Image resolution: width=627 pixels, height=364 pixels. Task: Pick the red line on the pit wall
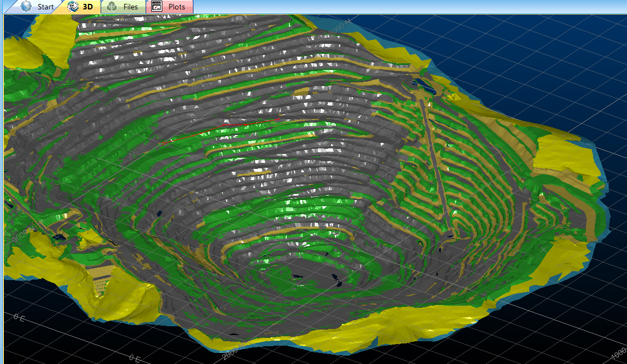click(x=222, y=128)
